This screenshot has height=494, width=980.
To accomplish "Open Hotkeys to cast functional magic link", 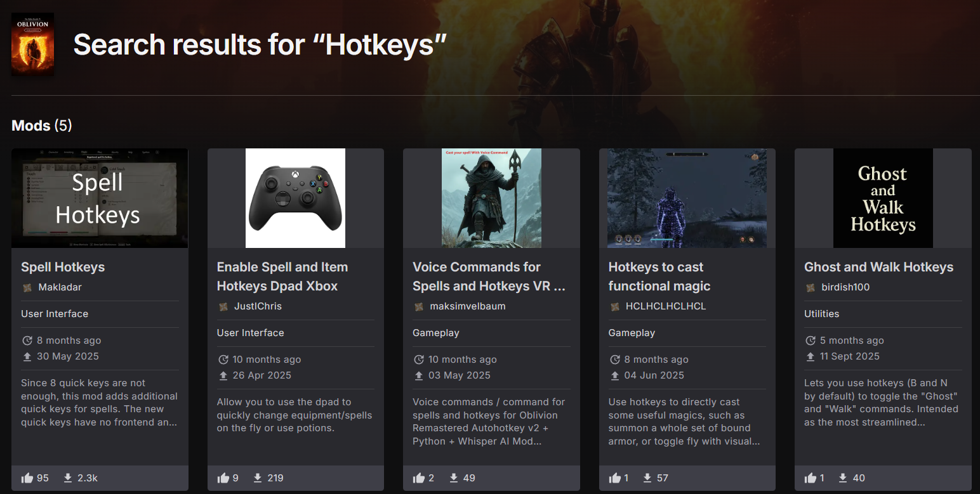I will click(659, 276).
